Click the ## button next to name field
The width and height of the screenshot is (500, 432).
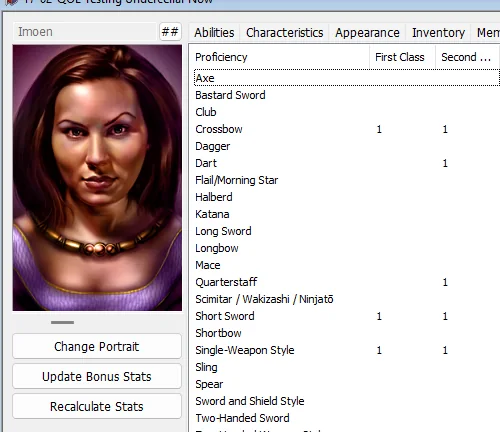point(170,32)
